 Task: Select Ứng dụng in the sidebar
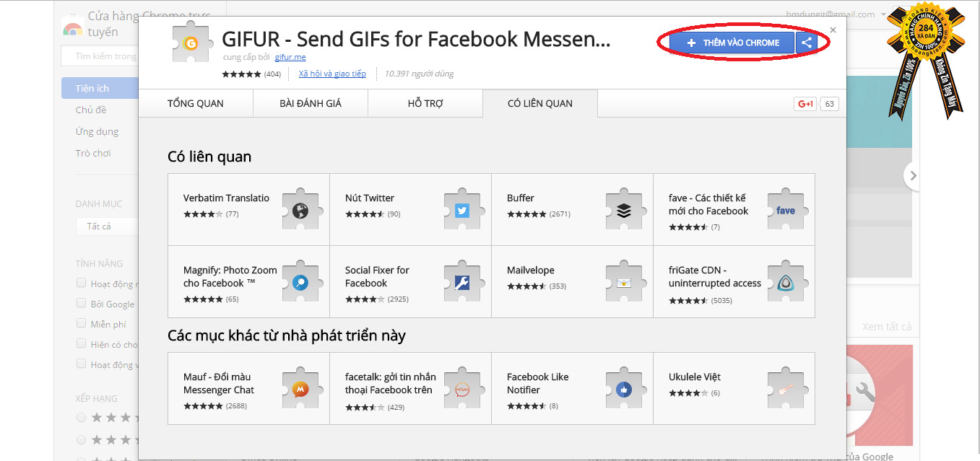point(97,131)
